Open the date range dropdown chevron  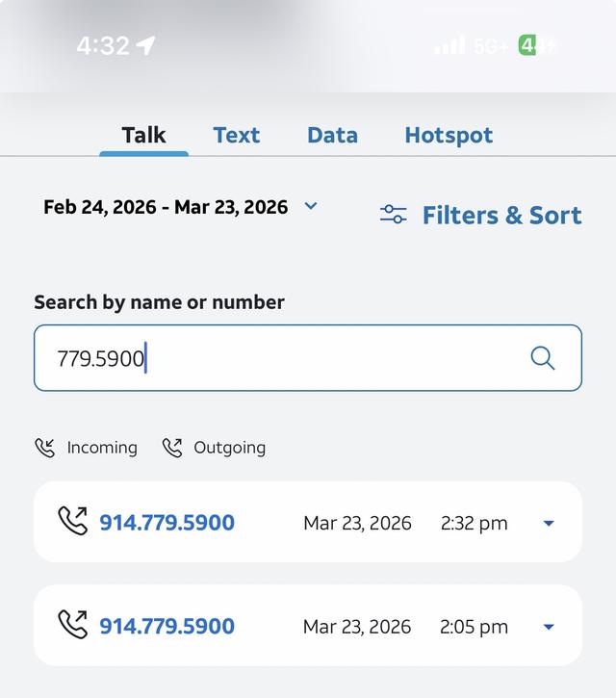pyautogui.click(x=311, y=206)
